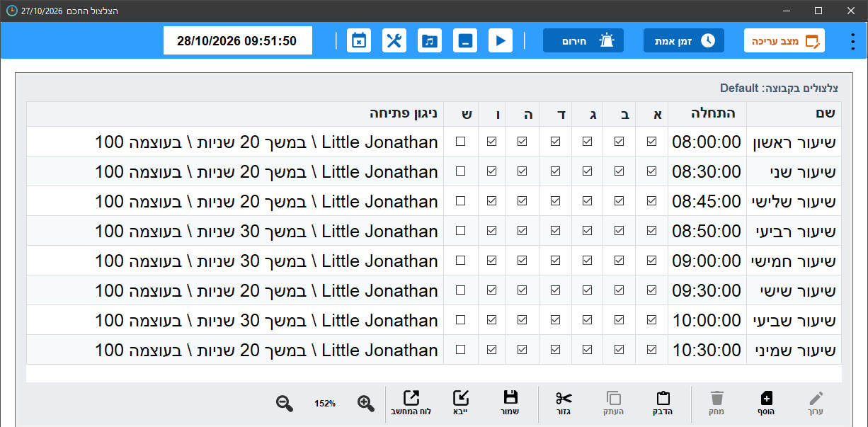The image size is (868, 427).
Task: Click the זמן אמת real-time button
Action: pos(684,40)
